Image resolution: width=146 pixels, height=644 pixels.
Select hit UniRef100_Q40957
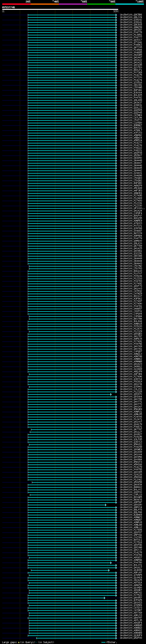(131, 598)
